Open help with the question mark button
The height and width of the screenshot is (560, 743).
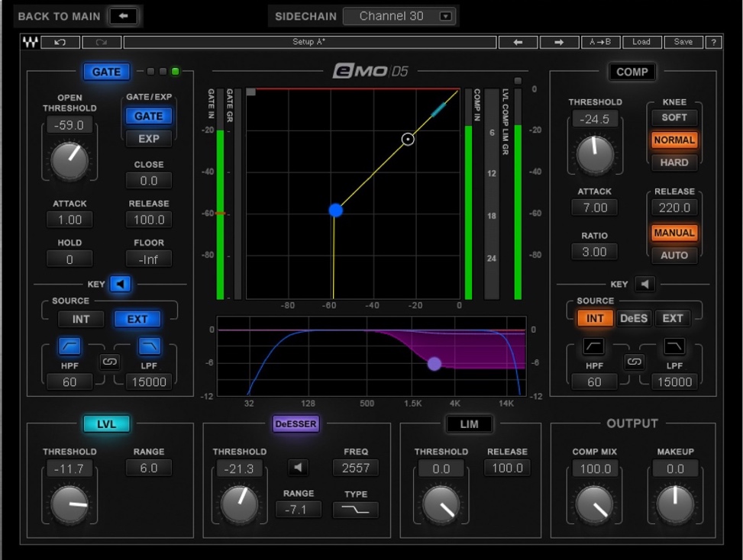713,42
